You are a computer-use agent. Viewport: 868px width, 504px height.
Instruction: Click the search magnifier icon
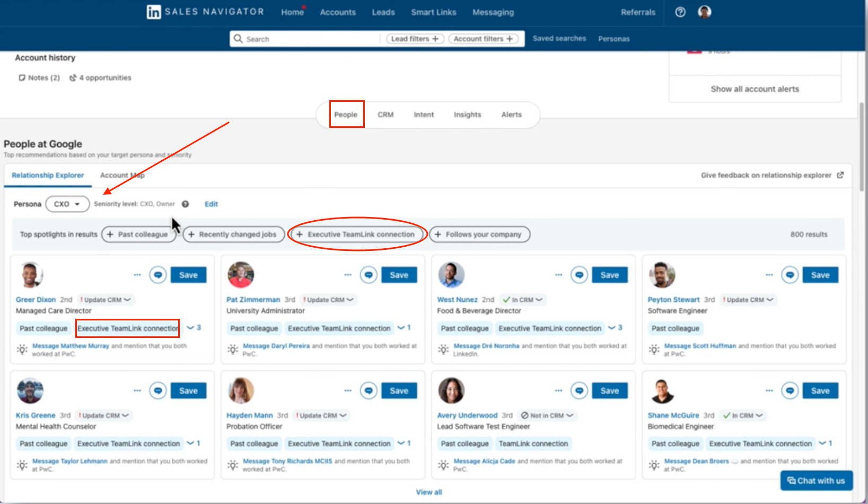coord(238,39)
